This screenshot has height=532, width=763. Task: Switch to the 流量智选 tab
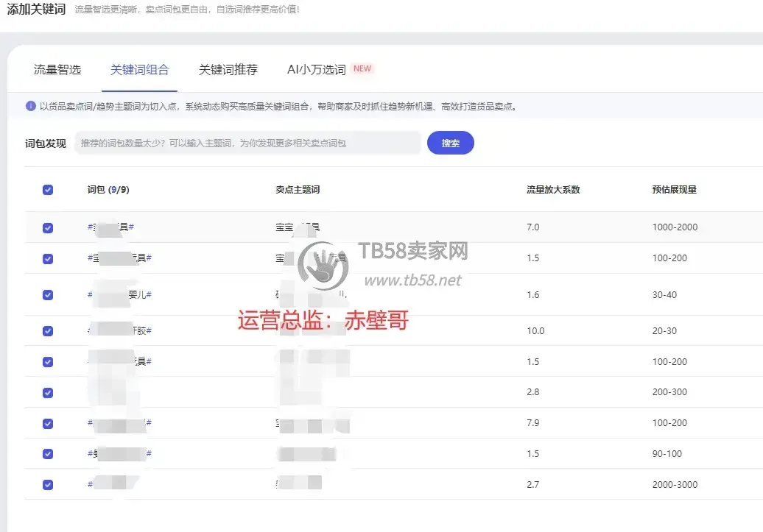(57, 70)
